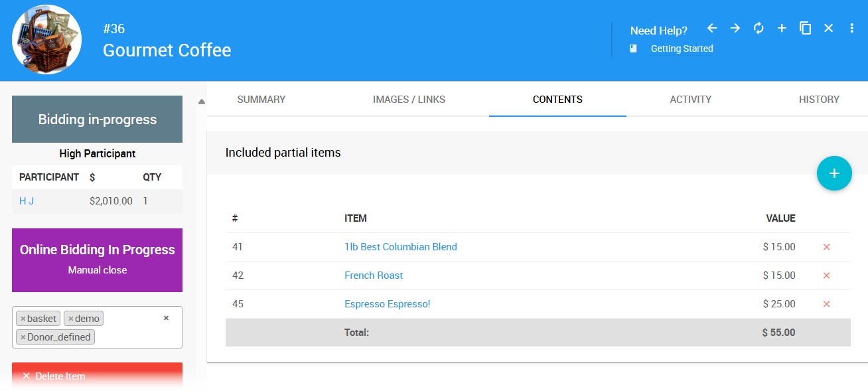Go to the next item with forward arrow
Image resolution: width=868 pixels, height=391 pixels.
tap(735, 28)
